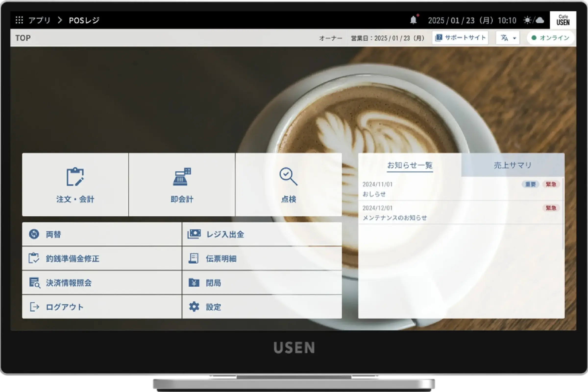Click the logout arrow icon
The image size is (588, 392).
[35, 307]
